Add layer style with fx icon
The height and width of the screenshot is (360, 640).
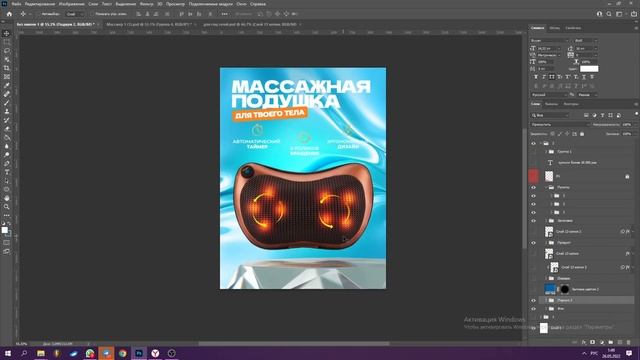click(x=584, y=342)
